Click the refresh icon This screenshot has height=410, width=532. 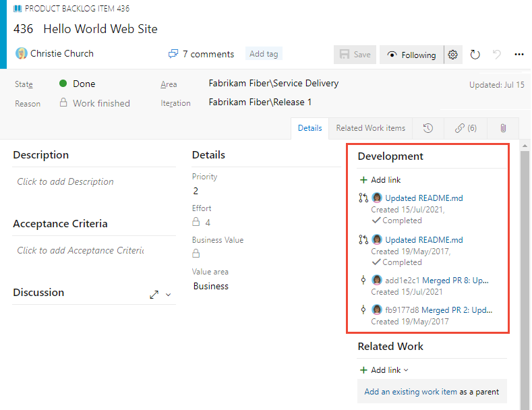point(475,55)
